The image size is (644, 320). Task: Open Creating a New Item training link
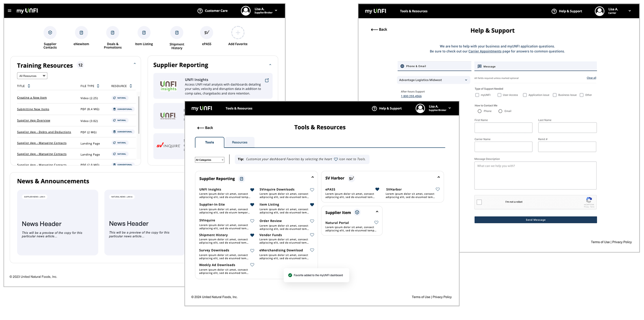click(x=32, y=98)
